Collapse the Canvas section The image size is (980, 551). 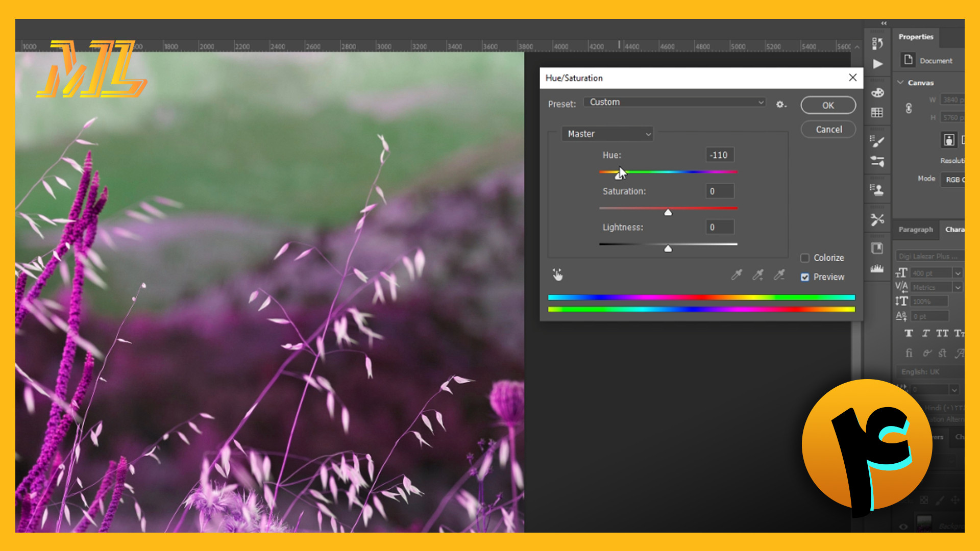tap(901, 82)
